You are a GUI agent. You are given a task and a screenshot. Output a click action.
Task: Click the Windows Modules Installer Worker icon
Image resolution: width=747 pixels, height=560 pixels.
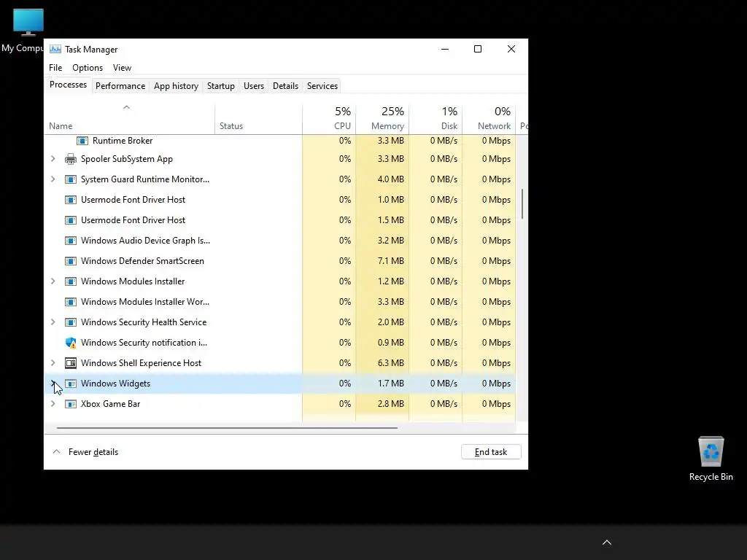click(x=71, y=302)
